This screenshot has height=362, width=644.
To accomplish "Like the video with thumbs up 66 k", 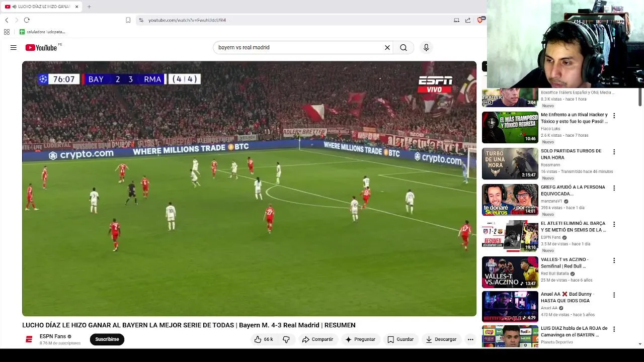I will (x=264, y=339).
